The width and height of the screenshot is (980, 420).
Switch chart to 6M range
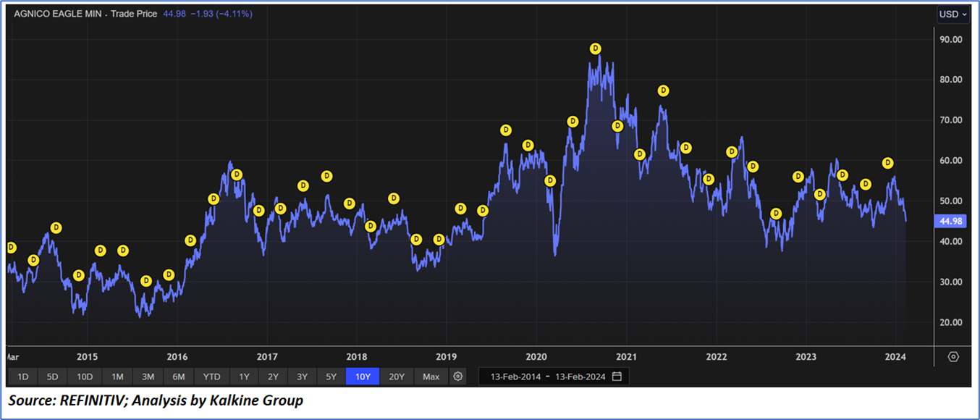click(x=179, y=377)
